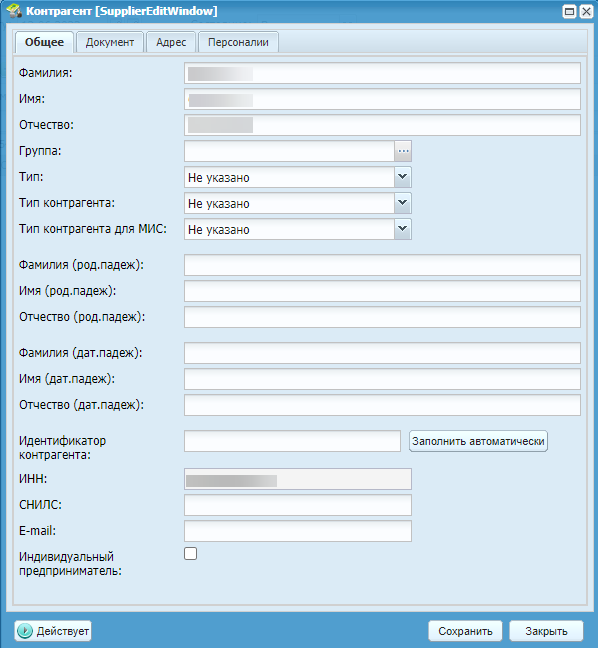Toggle the Действует status button
Image resolution: width=598 pixels, height=648 pixels.
(x=53, y=631)
